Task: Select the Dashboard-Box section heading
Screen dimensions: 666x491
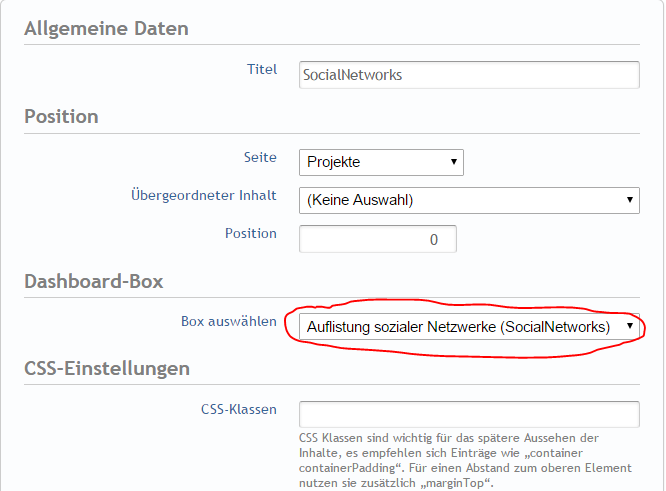Action: (93, 281)
